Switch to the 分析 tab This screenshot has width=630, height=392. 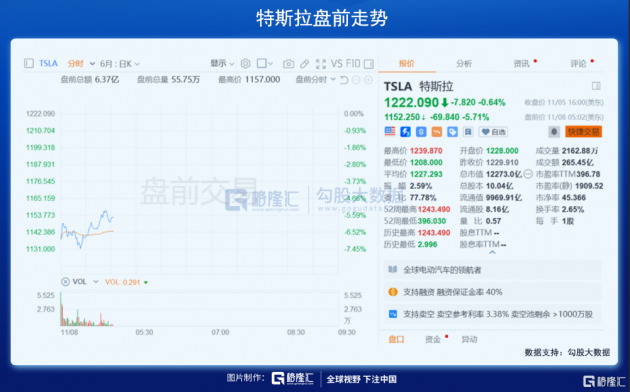464,63
